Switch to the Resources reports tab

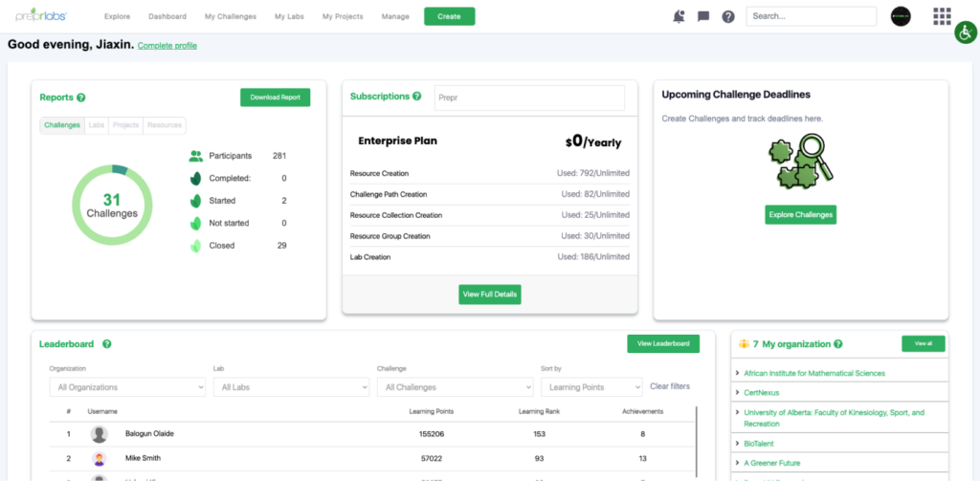165,125
